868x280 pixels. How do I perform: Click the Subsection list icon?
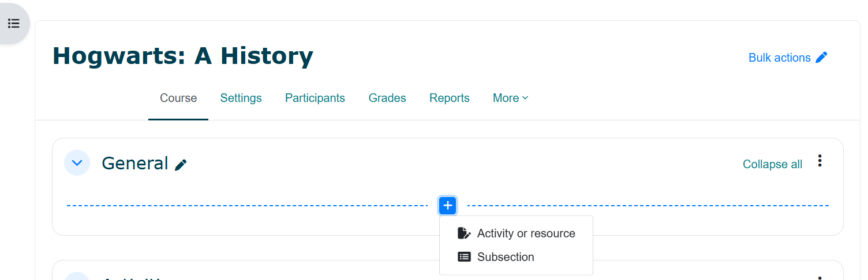click(464, 257)
